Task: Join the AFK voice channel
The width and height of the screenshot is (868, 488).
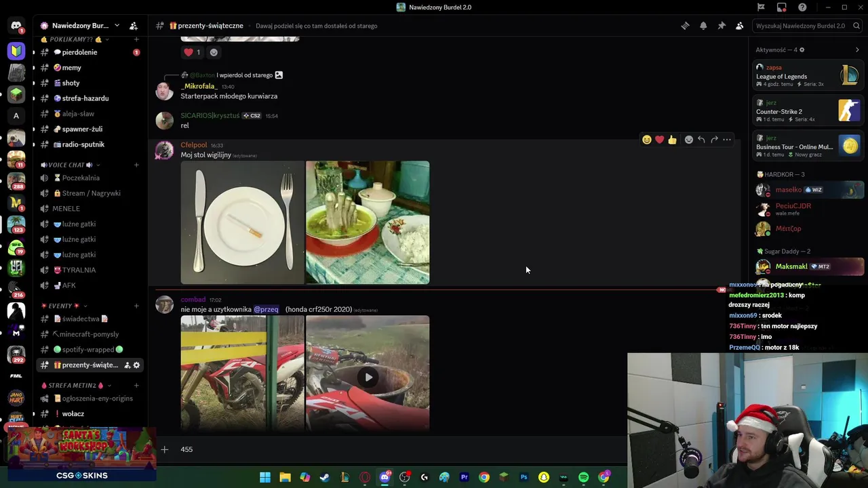Action: [90, 285]
